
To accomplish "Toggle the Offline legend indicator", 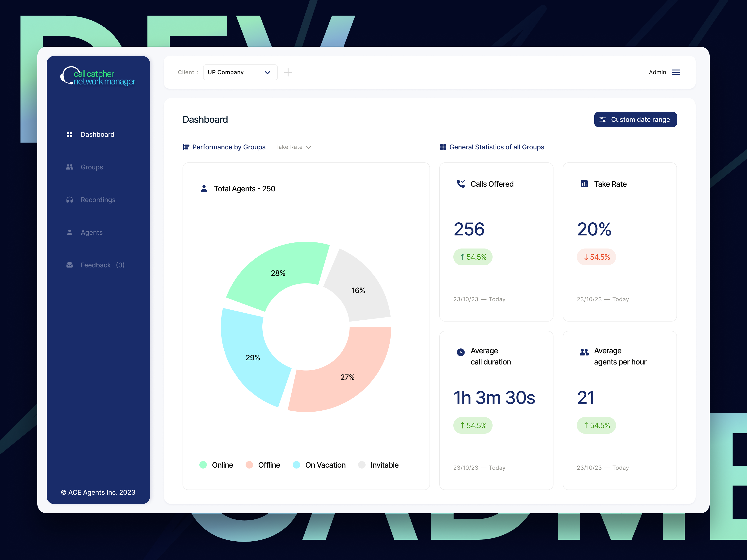I will tap(249, 465).
